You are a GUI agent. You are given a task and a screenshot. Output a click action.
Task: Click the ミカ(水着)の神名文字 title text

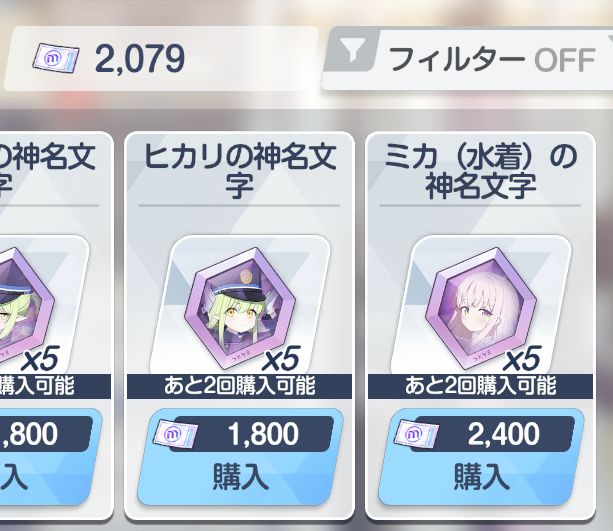point(481,171)
